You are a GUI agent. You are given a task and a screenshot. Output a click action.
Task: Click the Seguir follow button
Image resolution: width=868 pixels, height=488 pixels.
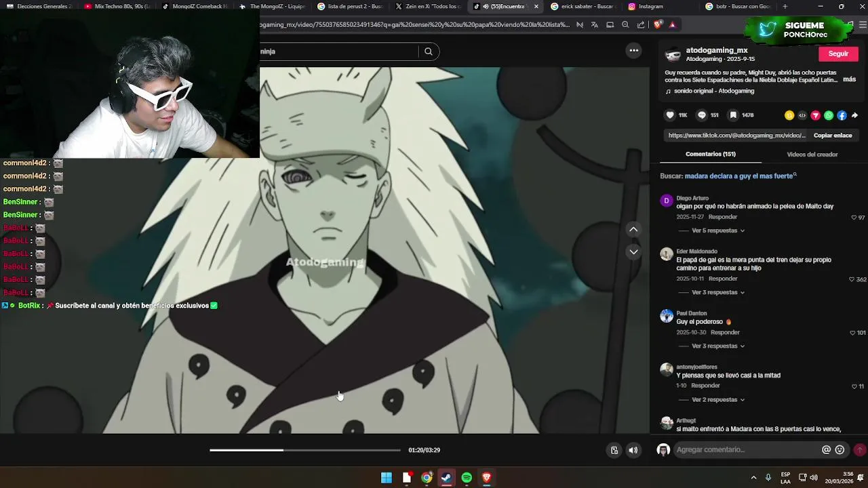[x=838, y=54]
